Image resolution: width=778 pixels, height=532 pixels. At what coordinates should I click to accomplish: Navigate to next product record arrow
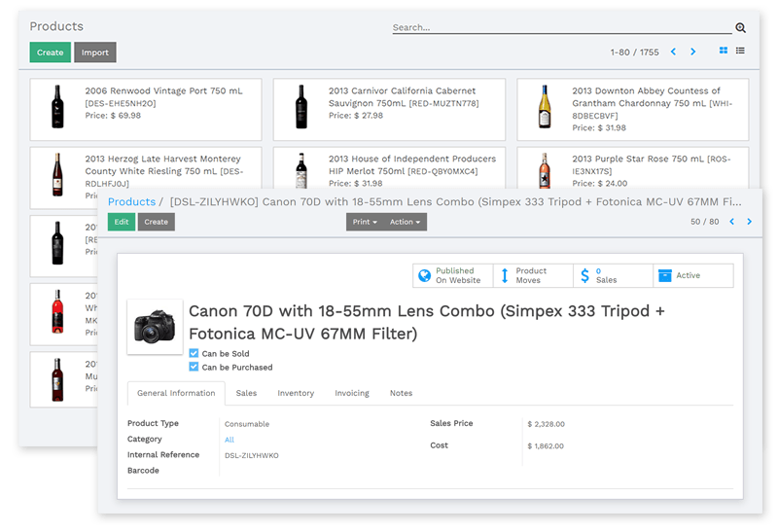[749, 222]
